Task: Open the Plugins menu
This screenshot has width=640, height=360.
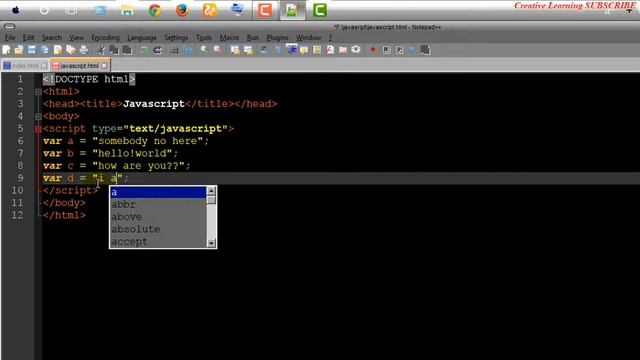Action: tap(278, 38)
